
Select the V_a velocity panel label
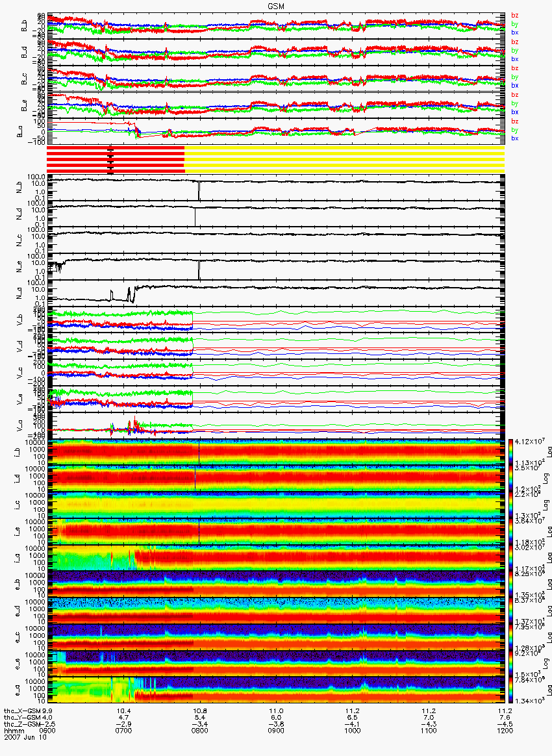20,426
